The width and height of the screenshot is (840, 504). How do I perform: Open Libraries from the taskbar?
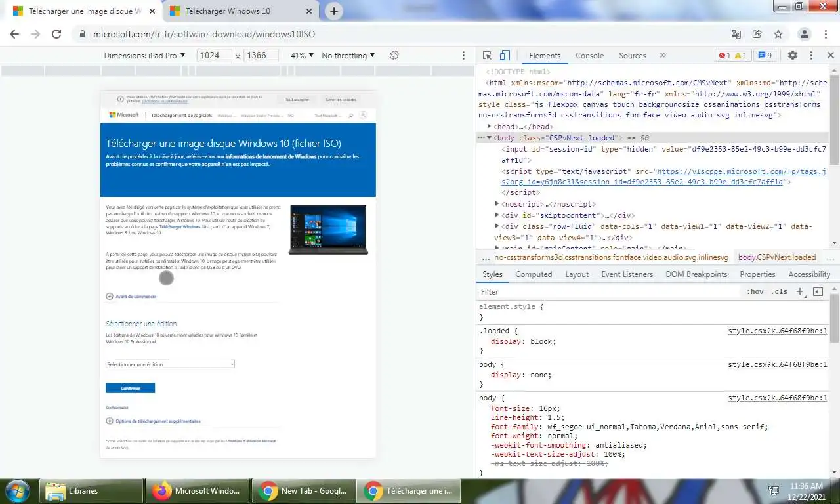pyautogui.click(x=92, y=491)
